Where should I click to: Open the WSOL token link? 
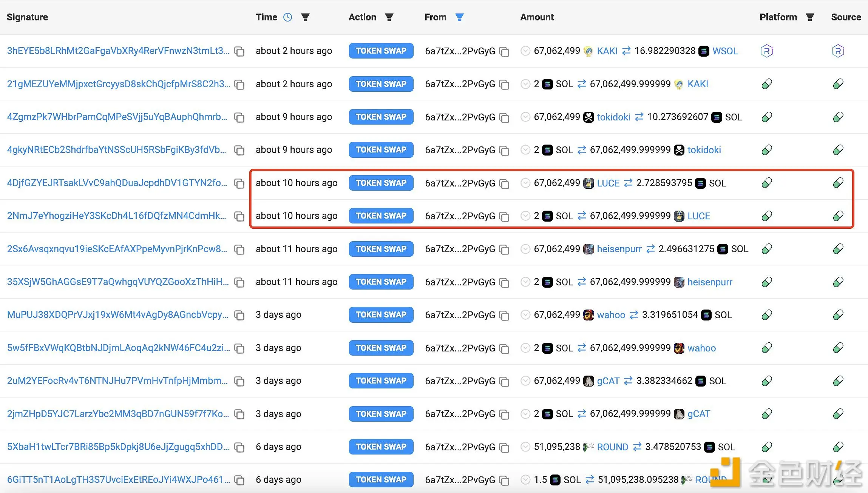(x=725, y=51)
